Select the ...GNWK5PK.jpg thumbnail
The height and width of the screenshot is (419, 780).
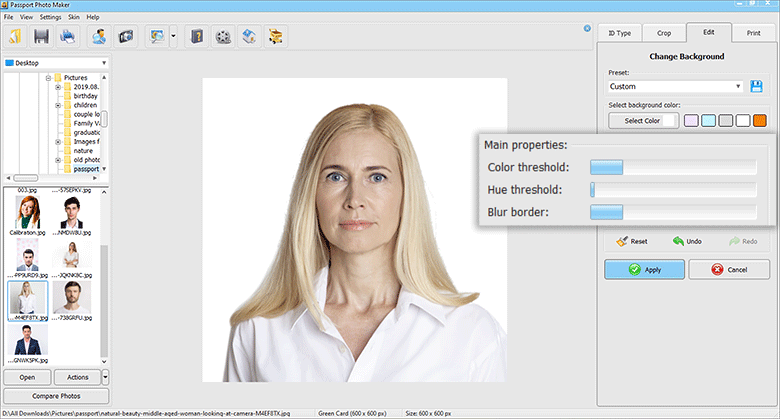27,343
